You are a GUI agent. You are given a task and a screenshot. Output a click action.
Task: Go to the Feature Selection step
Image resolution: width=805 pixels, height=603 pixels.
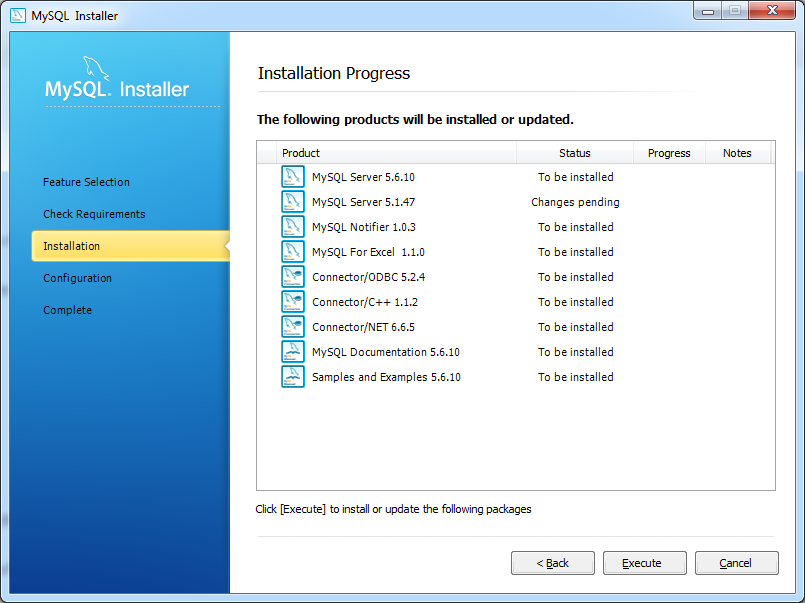[86, 182]
